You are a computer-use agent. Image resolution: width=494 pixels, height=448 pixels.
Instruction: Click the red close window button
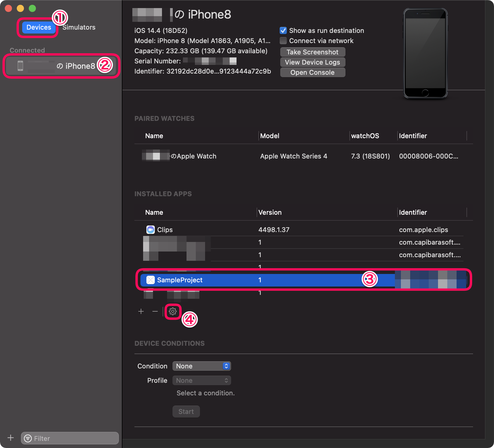[8, 8]
